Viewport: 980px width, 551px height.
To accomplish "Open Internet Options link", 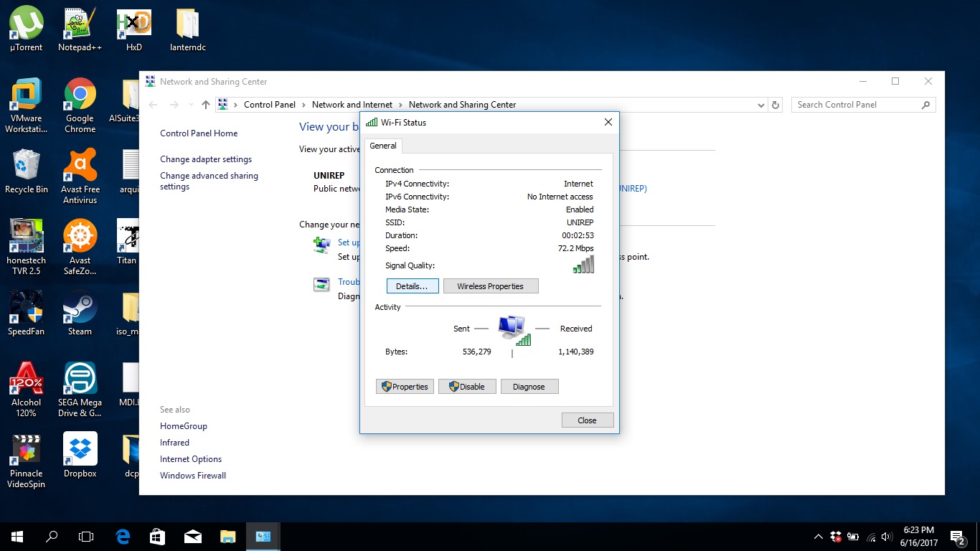I will tap(191, 459).
